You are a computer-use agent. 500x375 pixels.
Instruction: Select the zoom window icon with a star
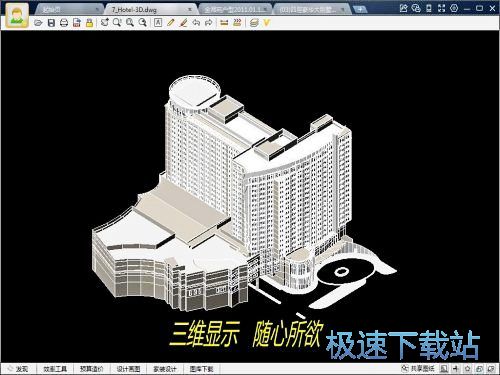click(104, 22)
